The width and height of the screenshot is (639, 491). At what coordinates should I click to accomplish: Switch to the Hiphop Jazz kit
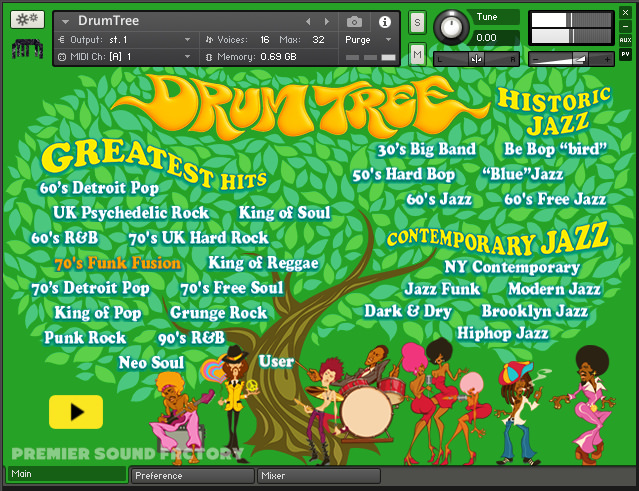pos(502,333)
